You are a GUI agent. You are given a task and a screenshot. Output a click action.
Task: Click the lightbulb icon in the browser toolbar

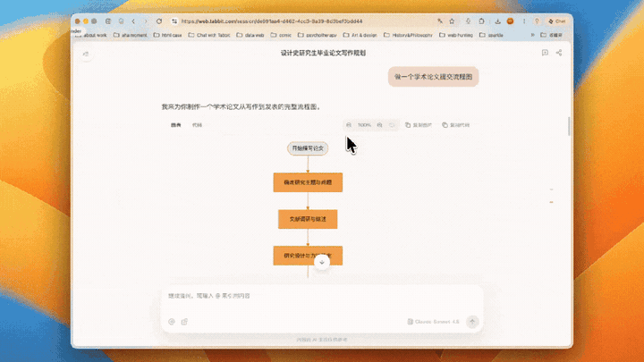point(537,21)
